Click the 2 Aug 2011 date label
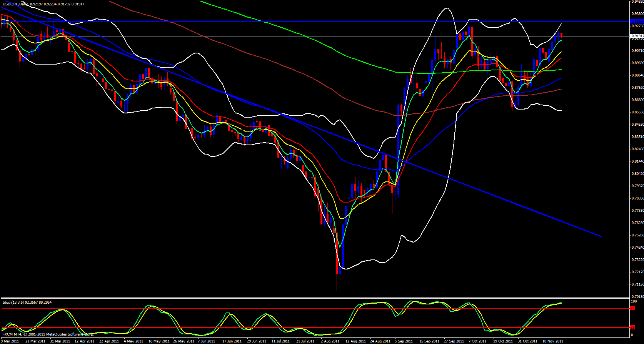 point(330,341)
